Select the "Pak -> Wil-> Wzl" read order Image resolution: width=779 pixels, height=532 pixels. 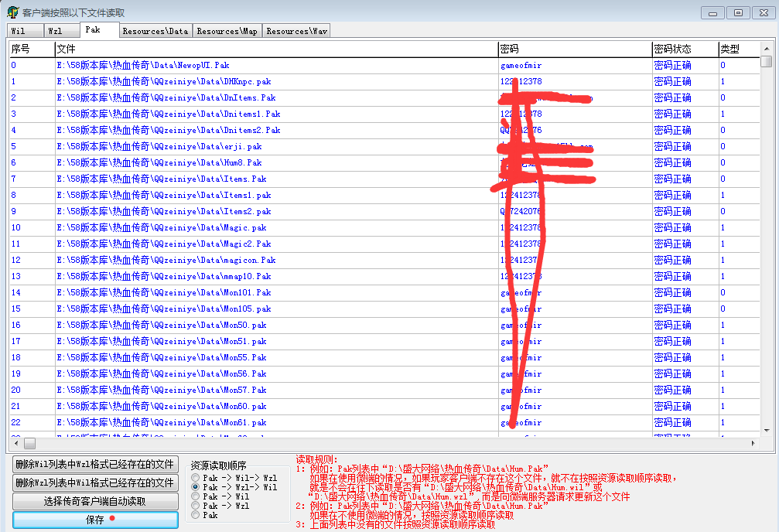tap(196, 479)
